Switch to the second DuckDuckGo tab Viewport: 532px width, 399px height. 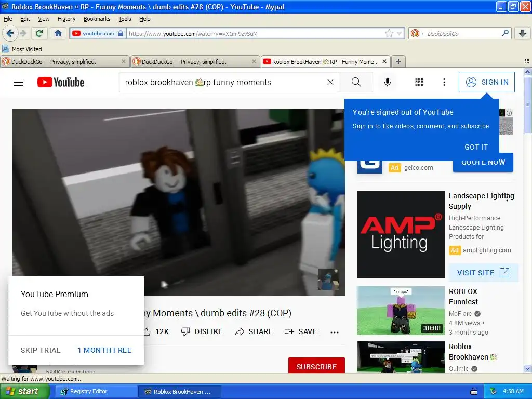click(195, 61)
